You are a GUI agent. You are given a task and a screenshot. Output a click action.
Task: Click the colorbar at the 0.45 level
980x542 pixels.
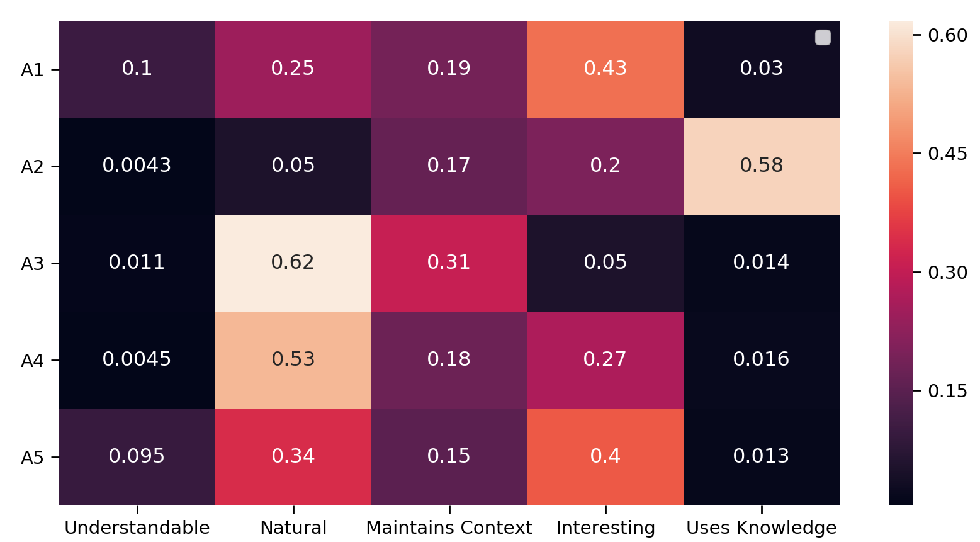[x=900, y=154]
